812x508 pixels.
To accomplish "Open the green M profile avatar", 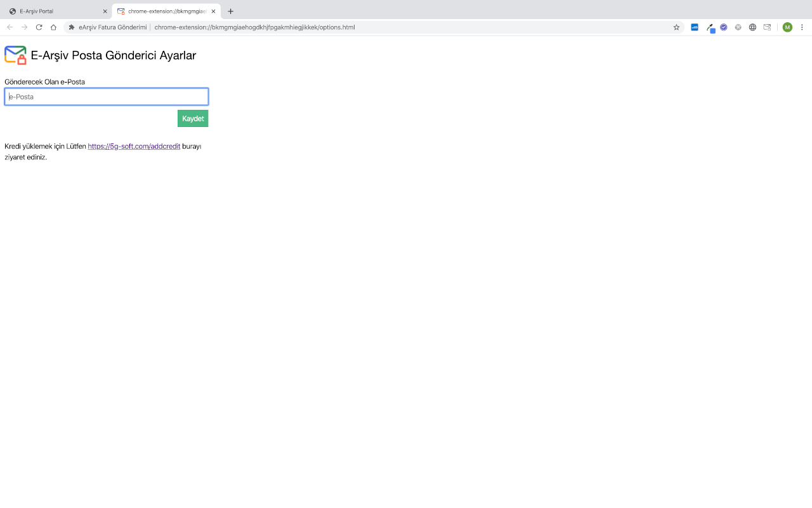I will [x=787, y=27].
